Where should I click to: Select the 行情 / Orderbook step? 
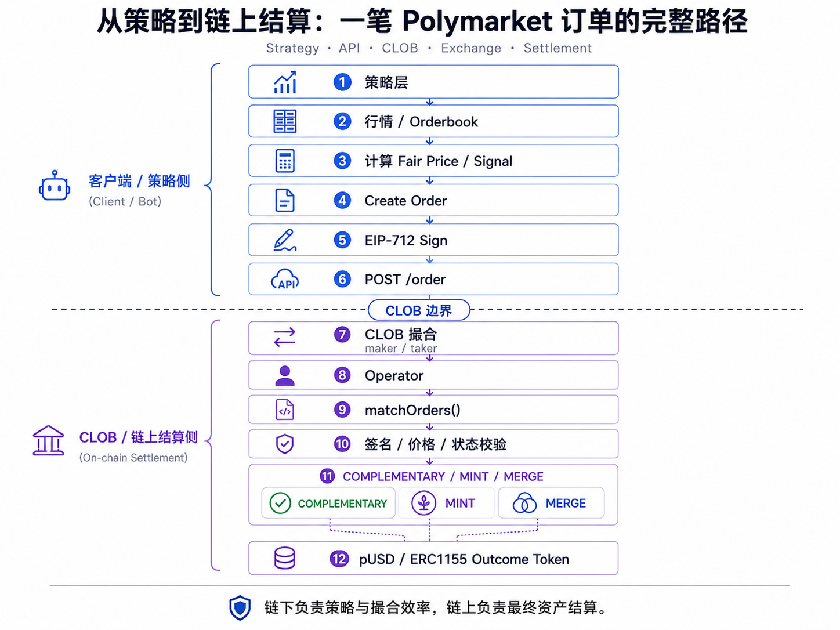pos(433,121)
